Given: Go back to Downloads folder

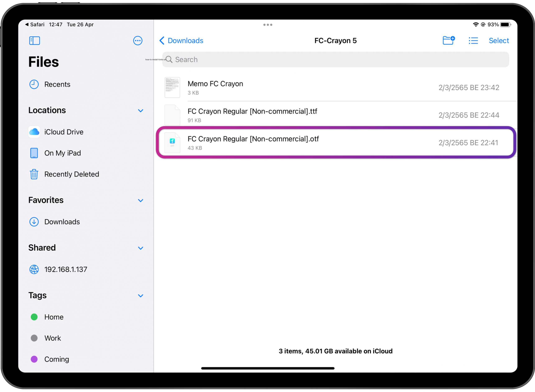Looking at the screenshot, I should [x=181, y=41].
